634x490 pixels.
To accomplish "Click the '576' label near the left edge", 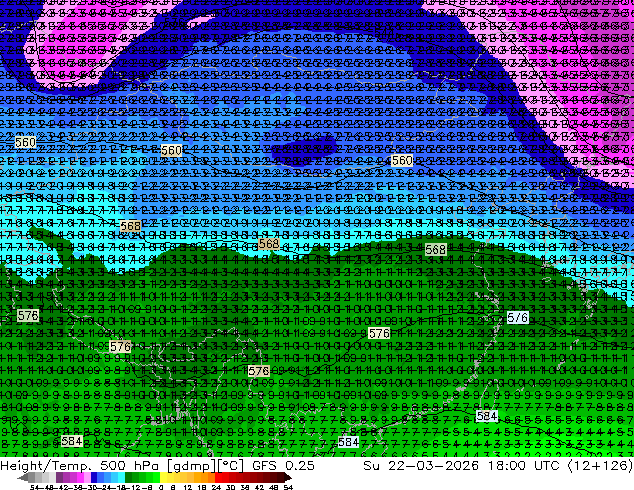I will 28,315.
